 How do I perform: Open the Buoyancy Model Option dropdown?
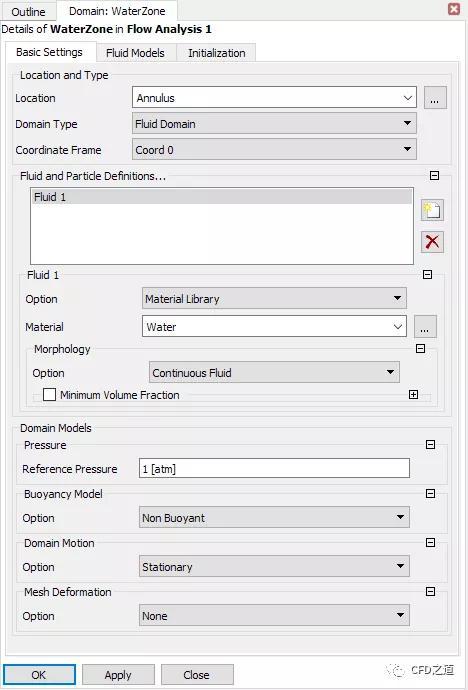click(x=274, y=518)
